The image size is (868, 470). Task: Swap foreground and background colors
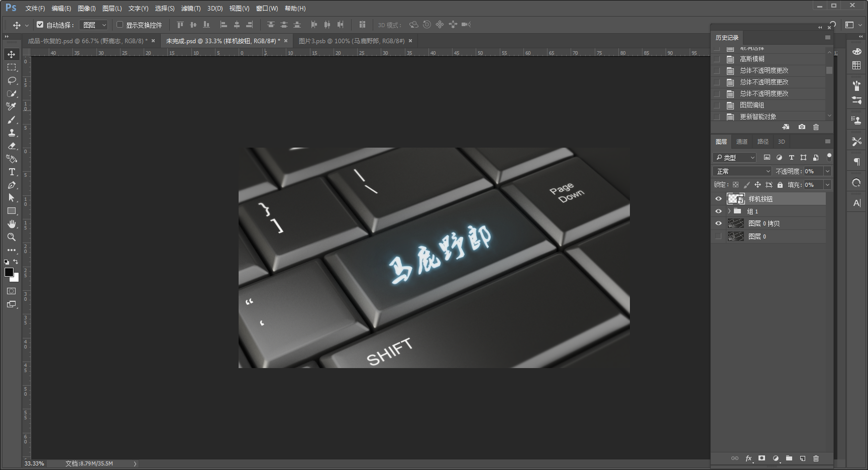pos(16,262)
